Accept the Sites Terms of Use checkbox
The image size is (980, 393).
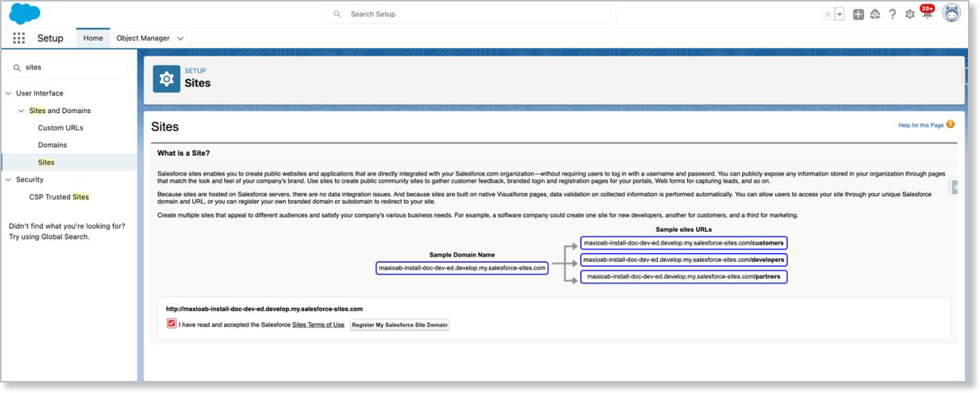[x=172, y=324]
